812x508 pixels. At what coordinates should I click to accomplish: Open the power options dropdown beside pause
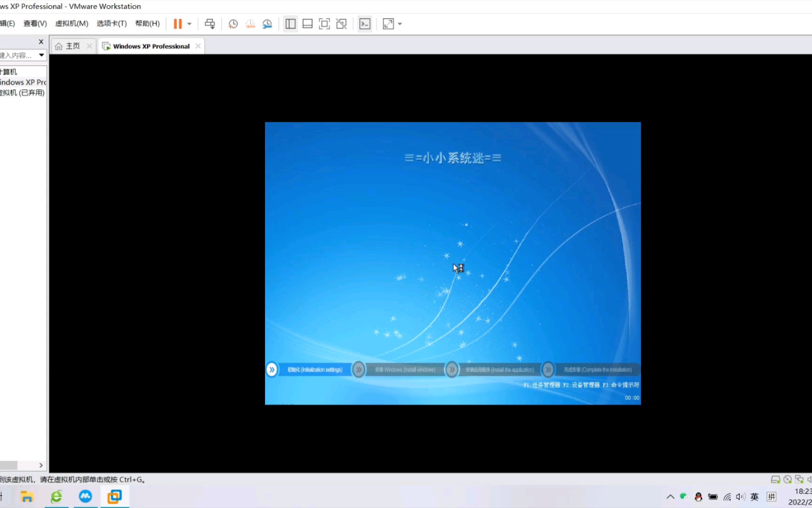(189, 24)
